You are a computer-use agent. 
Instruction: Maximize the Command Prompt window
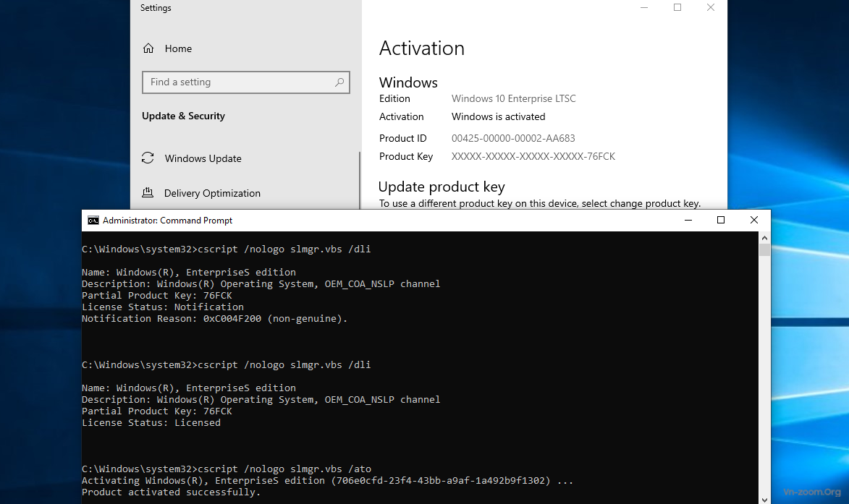tap(721, 220)
